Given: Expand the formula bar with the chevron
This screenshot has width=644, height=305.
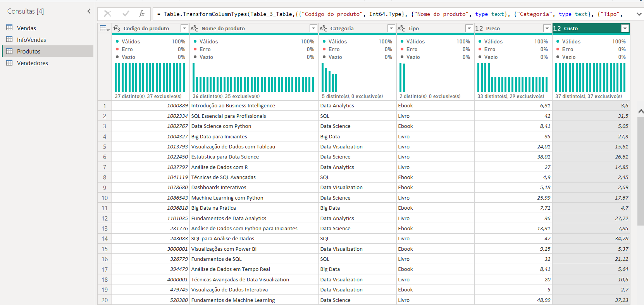Looking at the screenshot, I should 639,14.
